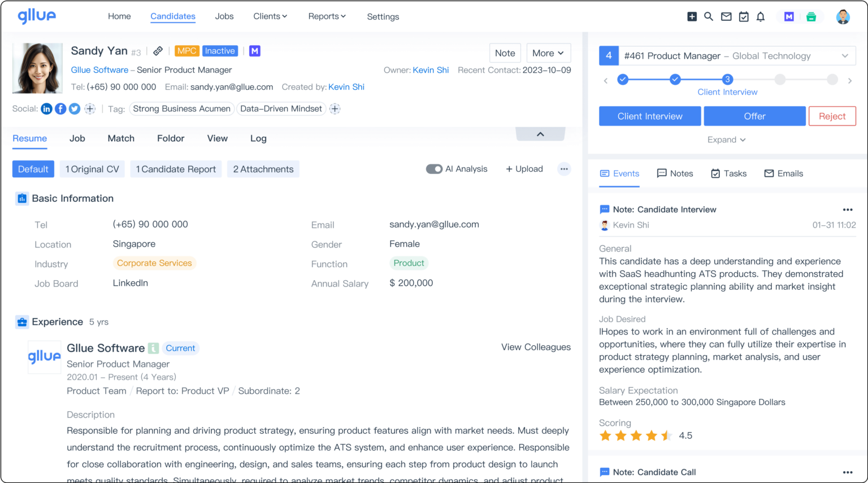Set the candidate score on the star rating
868x483 pixels.
(x=635, y=436)
